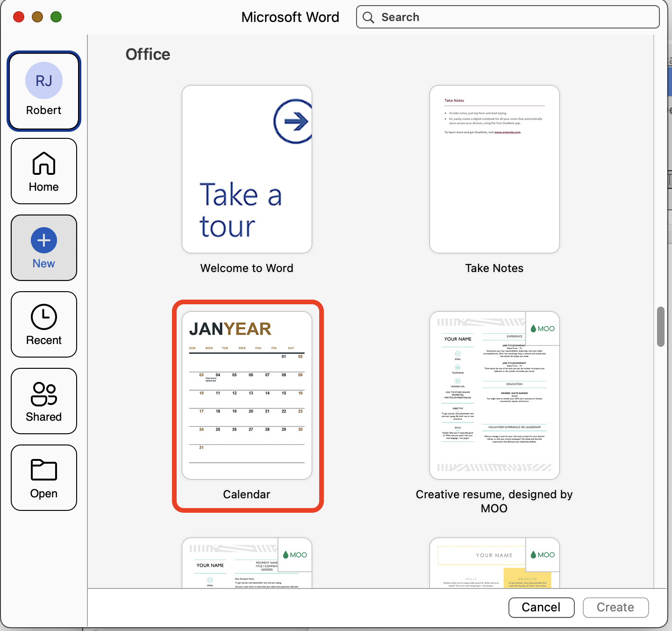Click the red close window button
This screenshot has width=672, height=631.
click(x=19, y=17)
